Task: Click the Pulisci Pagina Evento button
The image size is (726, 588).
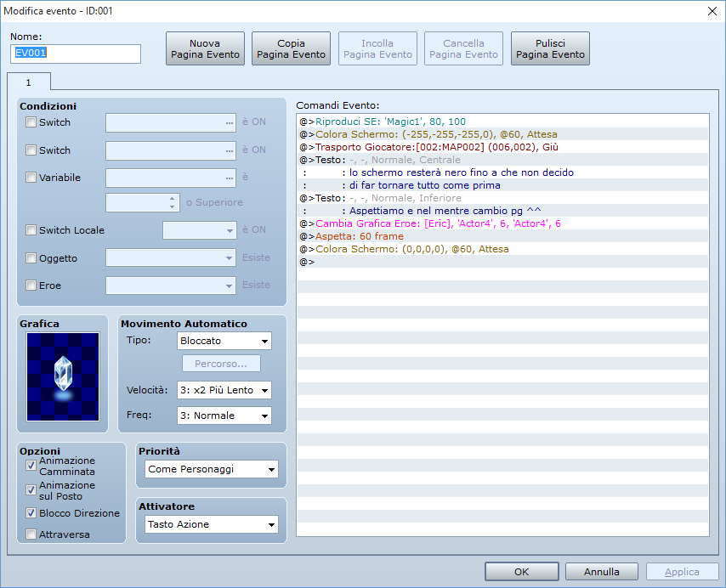Action: point(550,48)
